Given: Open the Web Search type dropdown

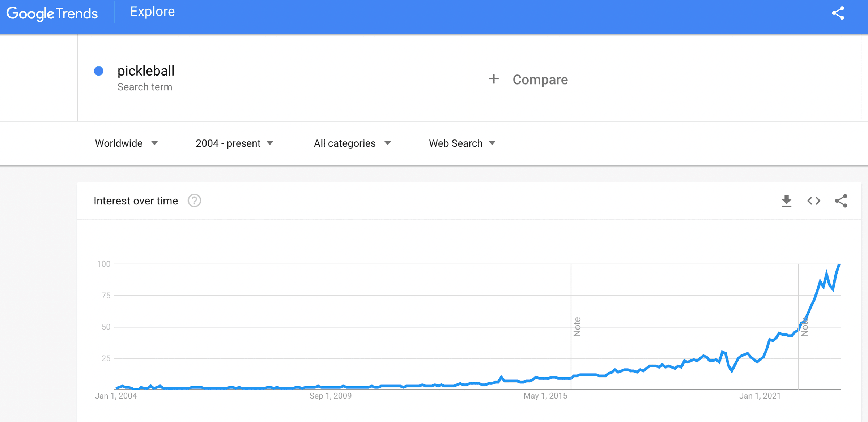Looking at the screenshot, I should coord(462,143).
